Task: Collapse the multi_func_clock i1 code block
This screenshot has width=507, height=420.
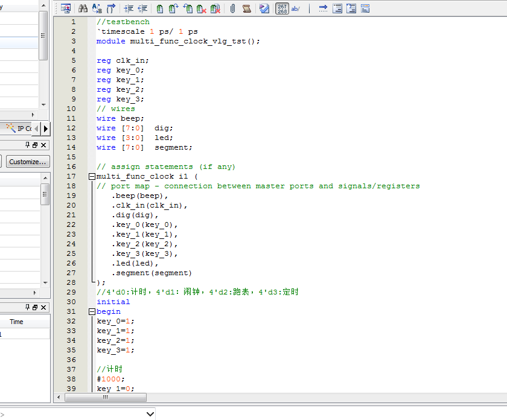Action: click(x=92, y=176)
